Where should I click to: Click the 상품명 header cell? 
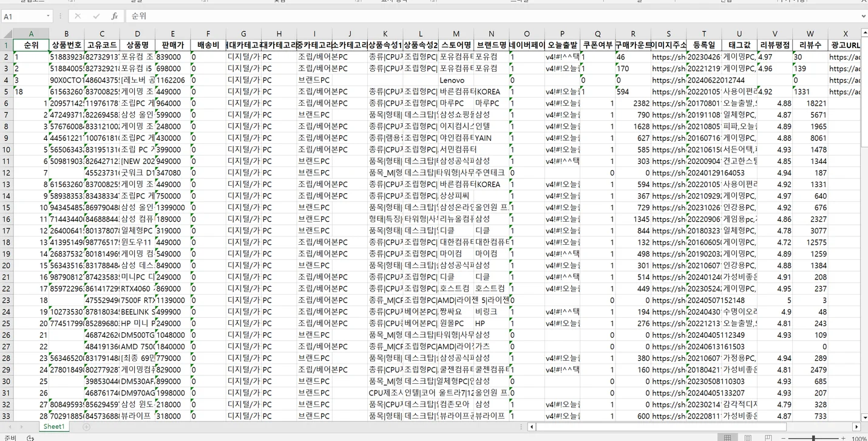click(x=137, y=46)
